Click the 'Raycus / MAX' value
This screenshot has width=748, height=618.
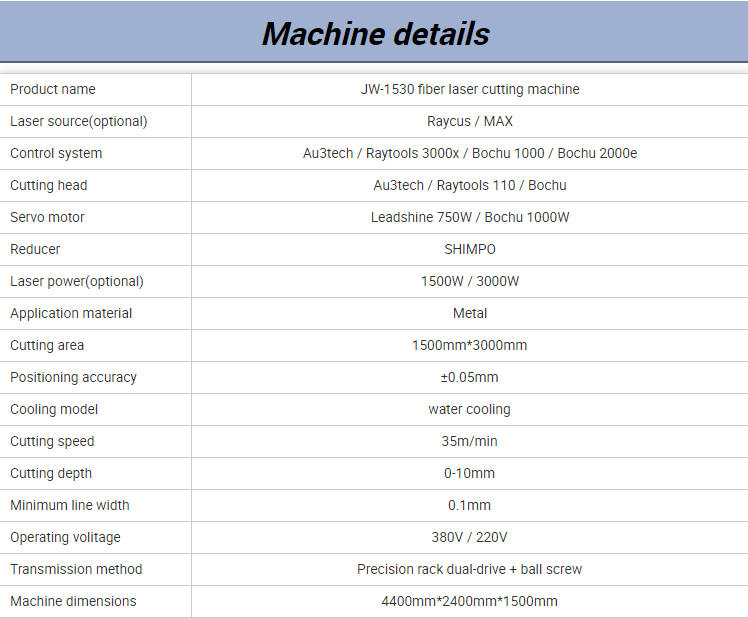tap(470, 121)
